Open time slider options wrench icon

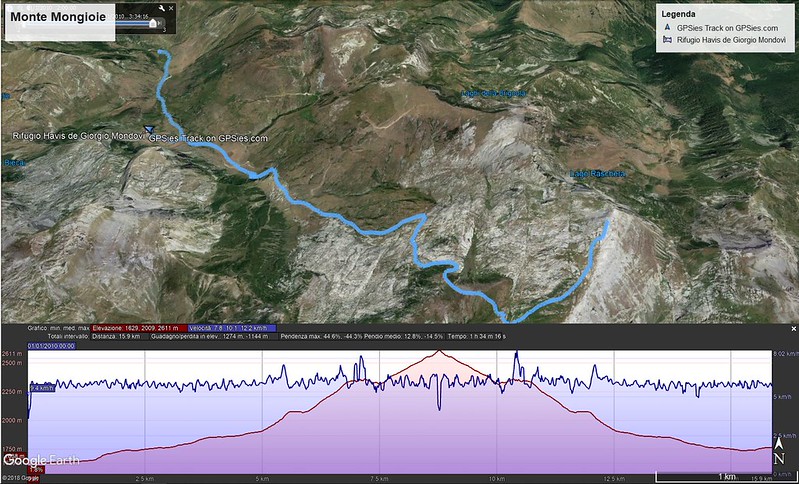(162, 8)
